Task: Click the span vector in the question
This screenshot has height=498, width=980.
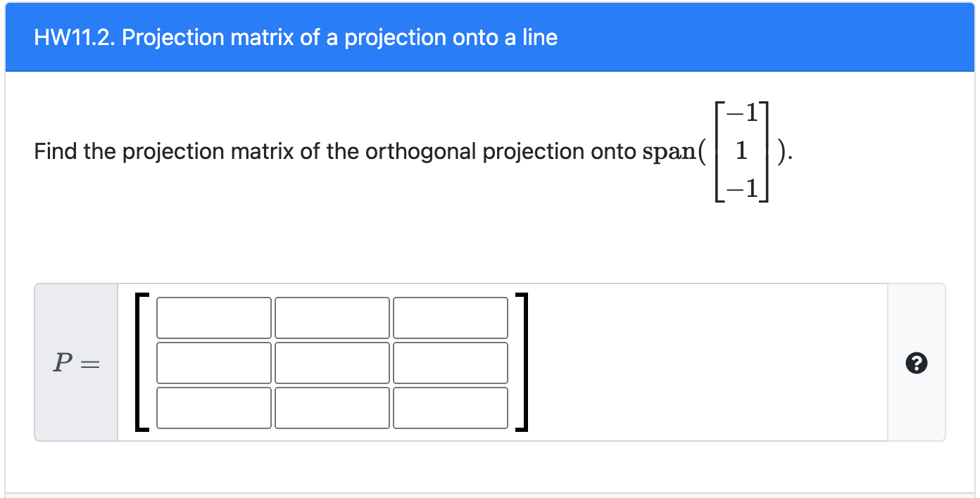Action: (x=741, y=151)
